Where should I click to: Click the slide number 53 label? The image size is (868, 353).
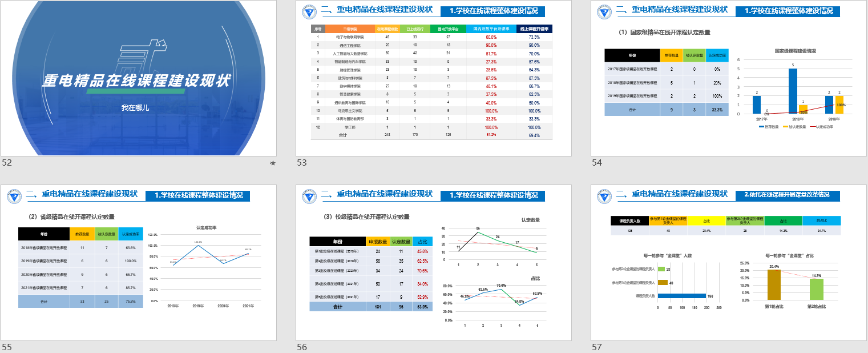(x=302, y=163)
